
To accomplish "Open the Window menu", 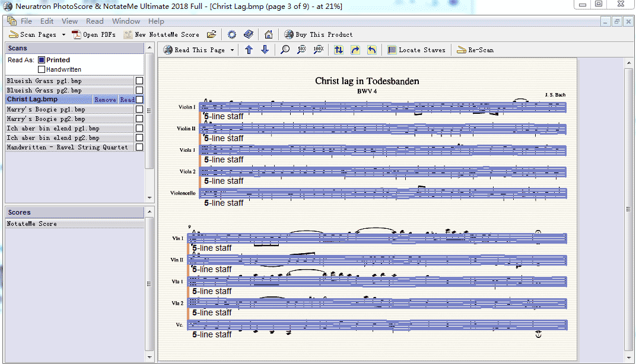I will pyautogui.click(x=126, y=21).
